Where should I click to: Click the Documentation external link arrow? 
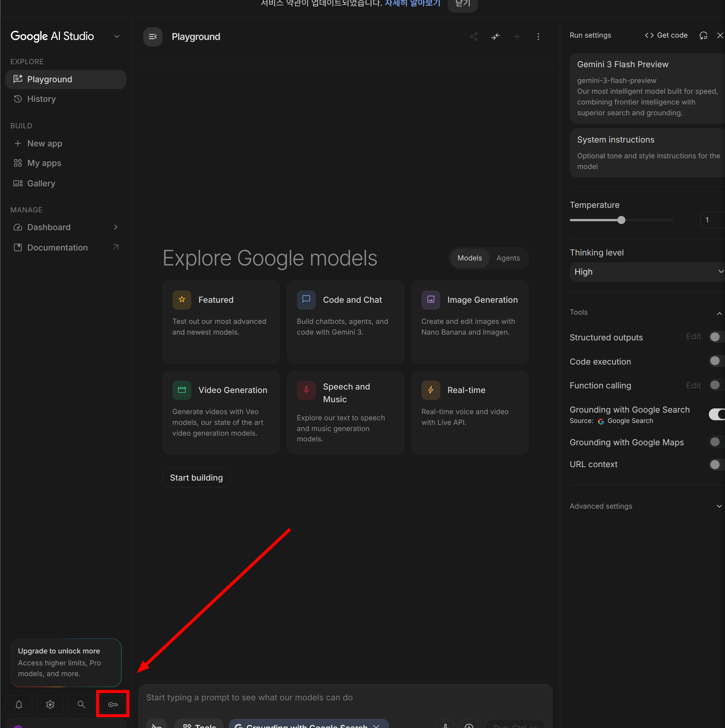(116, 247)
